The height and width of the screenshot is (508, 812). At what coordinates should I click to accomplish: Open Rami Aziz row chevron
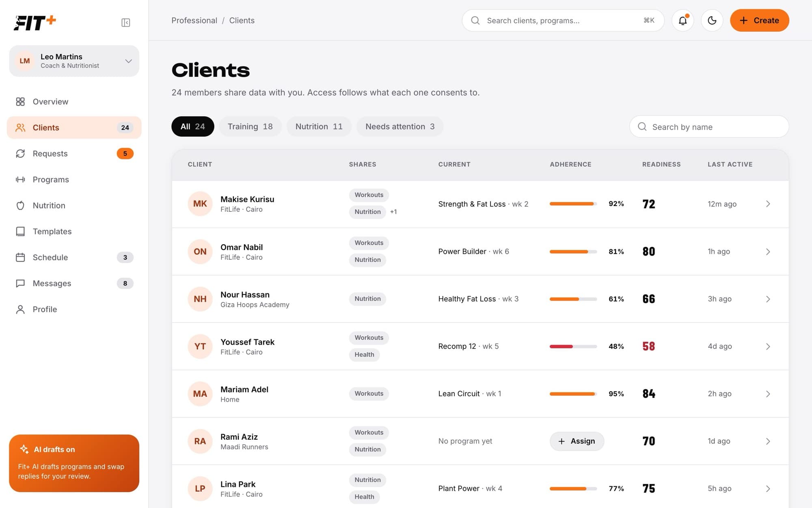pos(768,441)
